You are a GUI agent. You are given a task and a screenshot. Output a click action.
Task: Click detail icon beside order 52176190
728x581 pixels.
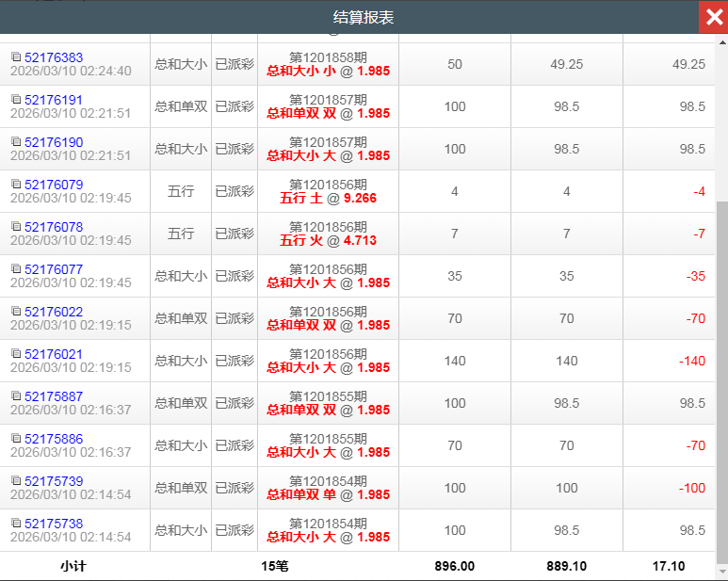[16, 141]
